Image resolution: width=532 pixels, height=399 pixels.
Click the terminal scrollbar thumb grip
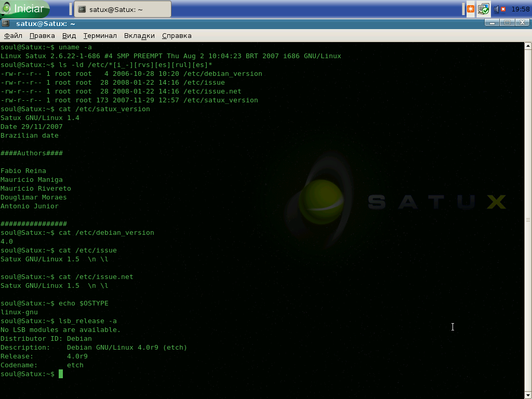pyautogui.click(x=528, y=220)
